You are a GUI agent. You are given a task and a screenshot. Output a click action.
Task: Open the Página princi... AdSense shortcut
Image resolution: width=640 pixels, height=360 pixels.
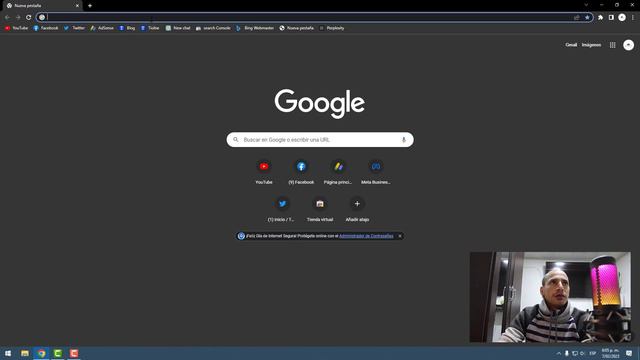click(338, 172)
